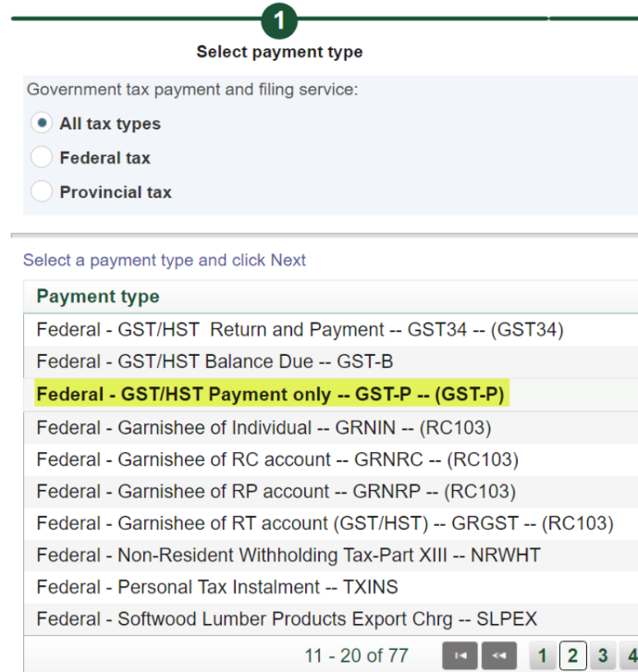This screenshot has width=638, height=672.
Task: Select Provincial tax radio button
Action: [x=42, y=191]
